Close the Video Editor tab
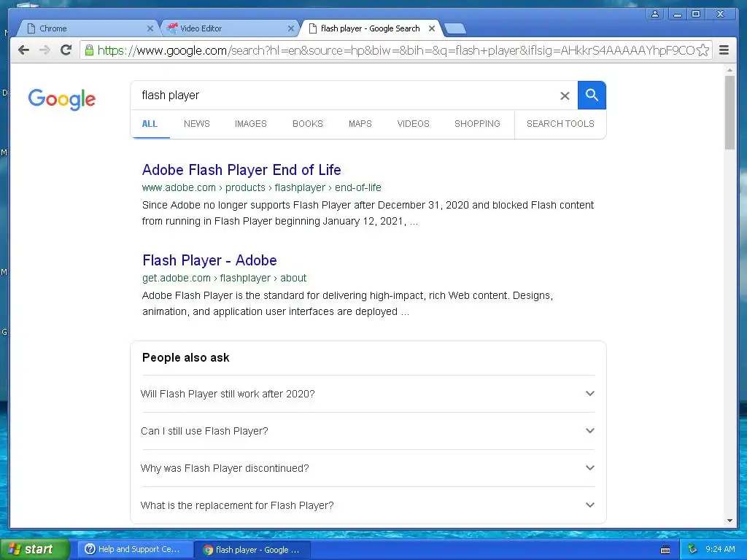The height and width of the screenshot is (560, 747). coord(291,28)
